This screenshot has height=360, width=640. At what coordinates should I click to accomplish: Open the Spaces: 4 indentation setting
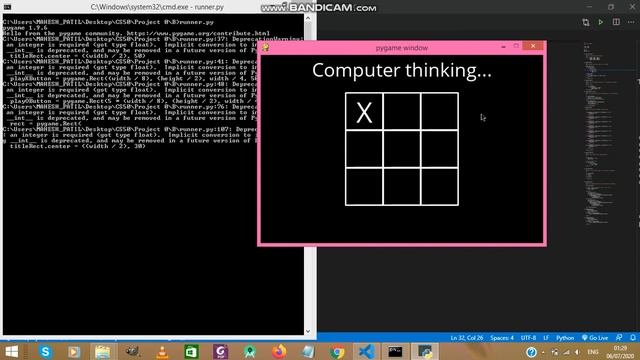click(x=502, y=338)
